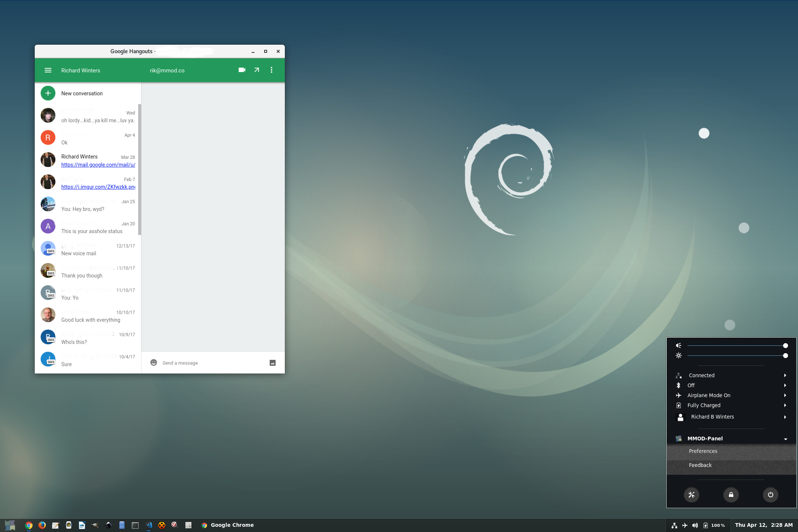Switch to Google Chrome taskbar window
Image resolution: width=798 pixels, height=532 pixels.
coord(228,525)
